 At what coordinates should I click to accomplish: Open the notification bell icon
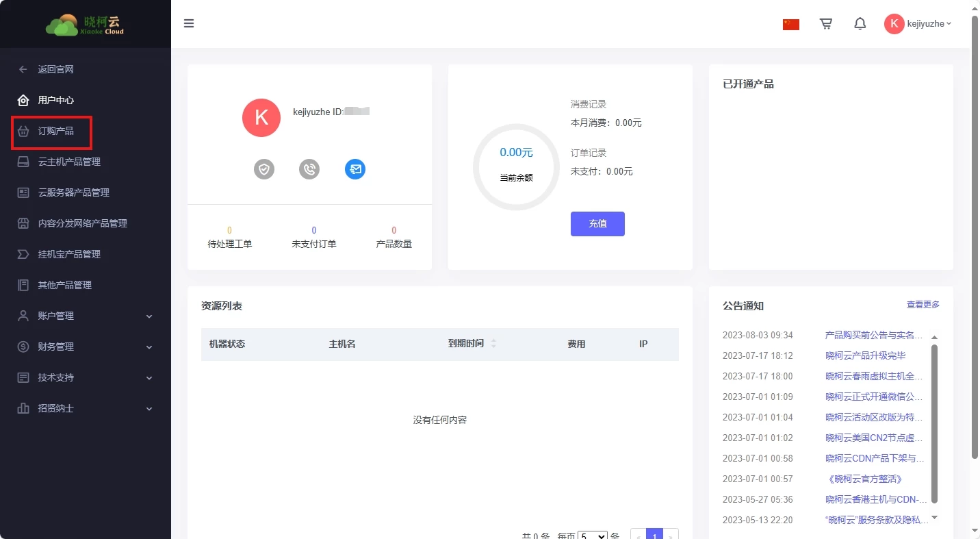pyautogui.click(x=860, y=24)
